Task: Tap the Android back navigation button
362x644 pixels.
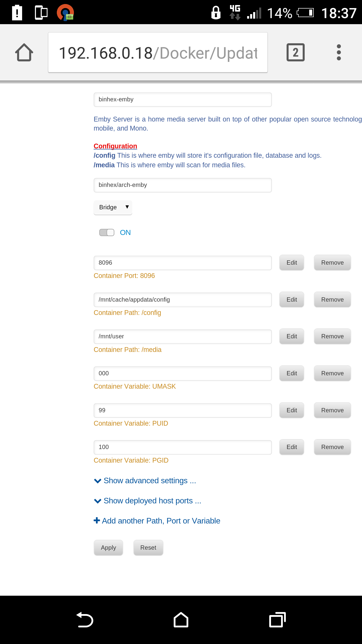Action: click(x=85, y=620)
